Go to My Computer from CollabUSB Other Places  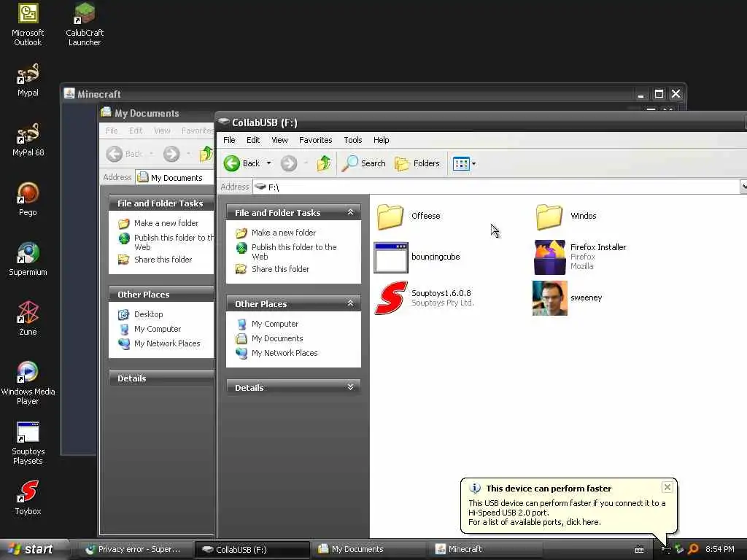[275, 324]
